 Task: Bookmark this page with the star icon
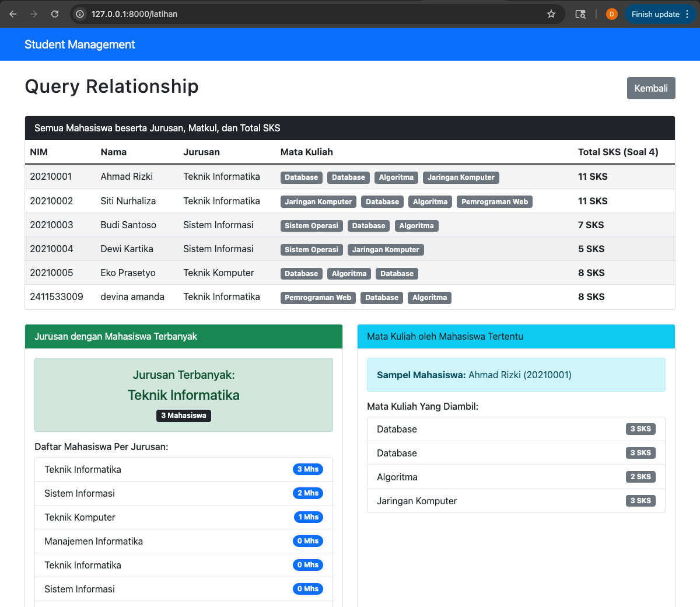(x=551, y=14)
